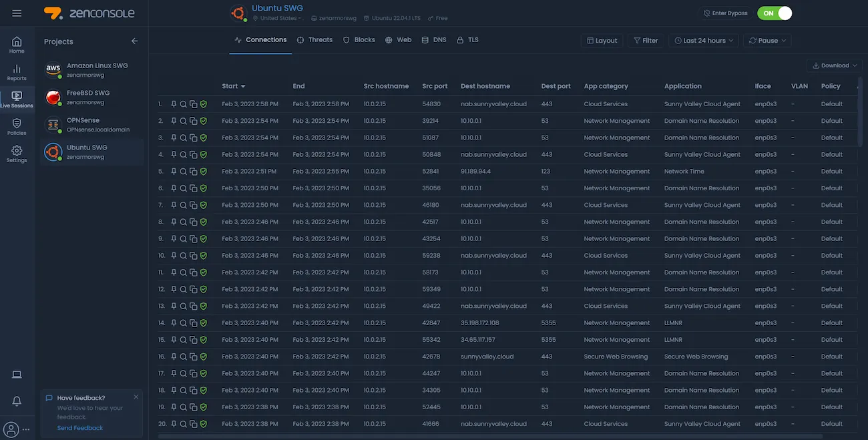This screenshot has height=440, width=868.
Task: Click the green shield icon on row 14
Action: [x=203, y=323]
